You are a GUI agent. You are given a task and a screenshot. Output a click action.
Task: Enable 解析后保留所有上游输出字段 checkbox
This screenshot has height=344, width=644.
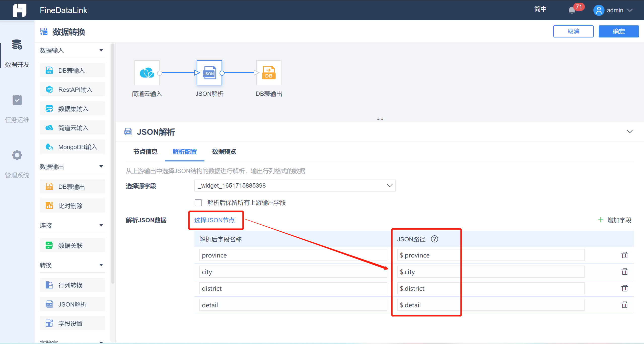tap(198, 203)
